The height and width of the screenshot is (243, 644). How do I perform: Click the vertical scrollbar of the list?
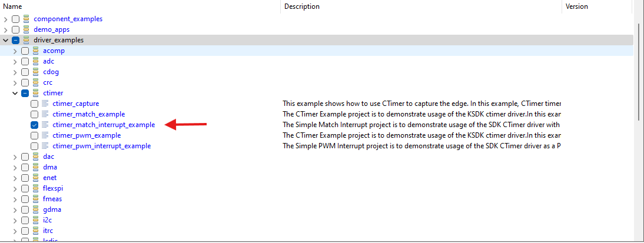click(x=638, y=118)
